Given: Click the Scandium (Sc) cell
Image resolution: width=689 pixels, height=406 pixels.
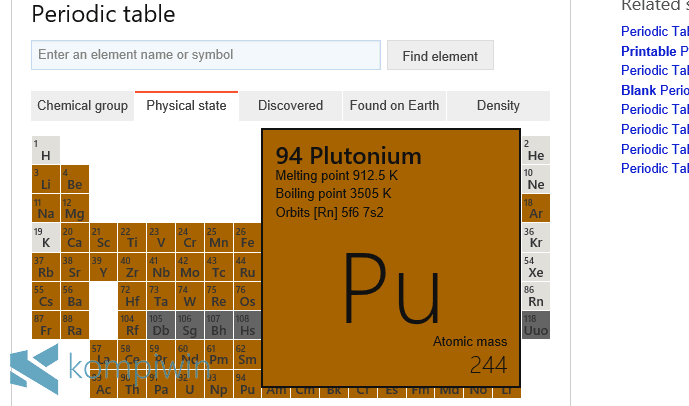Looking at the screenshot, I should coord(104,237).
